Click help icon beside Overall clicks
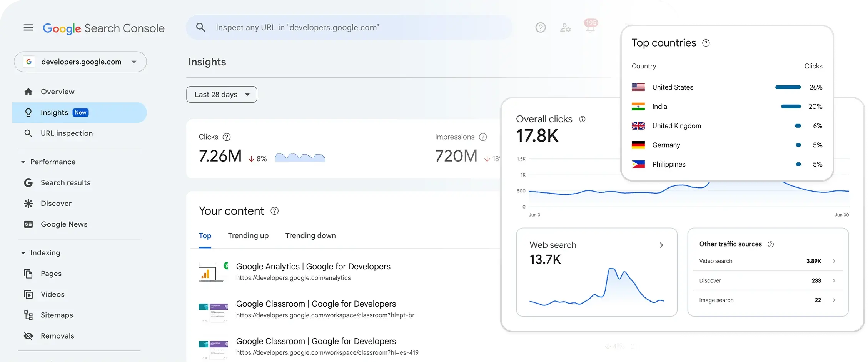The image size is (868, 362). (582, 119)
